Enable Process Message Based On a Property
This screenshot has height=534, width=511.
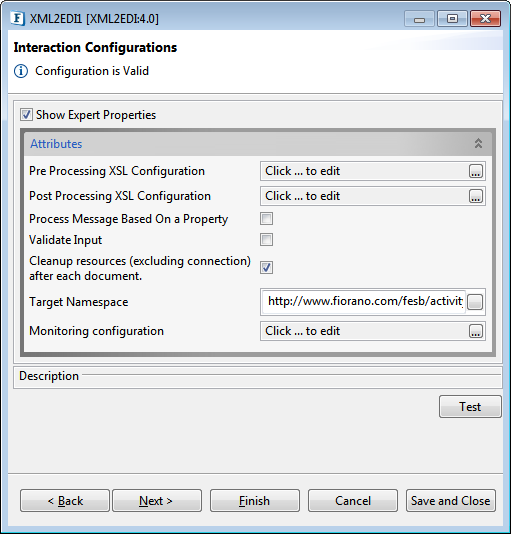click(266, 219)
